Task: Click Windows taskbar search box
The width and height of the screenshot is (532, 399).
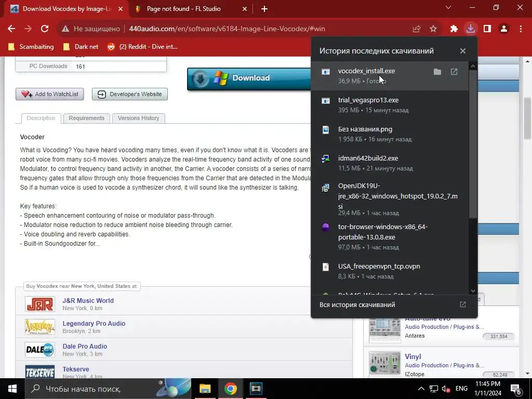Action: (108, 389)
